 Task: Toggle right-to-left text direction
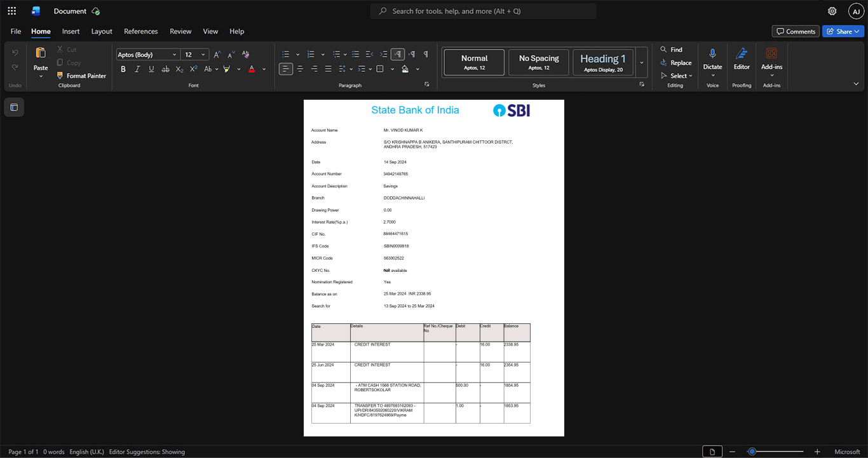pos(412,55)
